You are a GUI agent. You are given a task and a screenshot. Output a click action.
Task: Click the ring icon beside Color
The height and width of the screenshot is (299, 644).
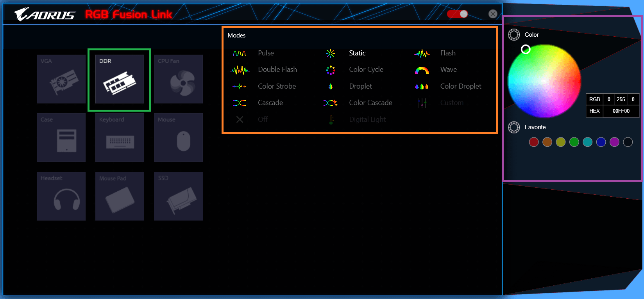(514, 35)
